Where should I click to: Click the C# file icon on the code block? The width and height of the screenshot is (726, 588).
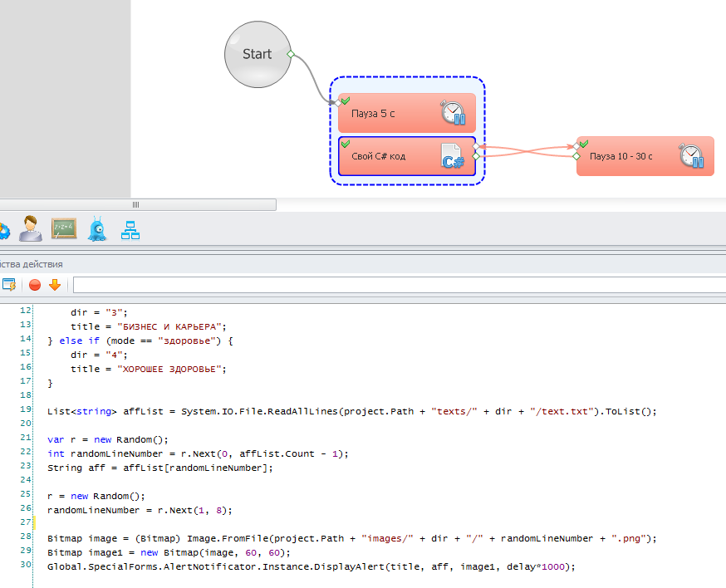453,156
